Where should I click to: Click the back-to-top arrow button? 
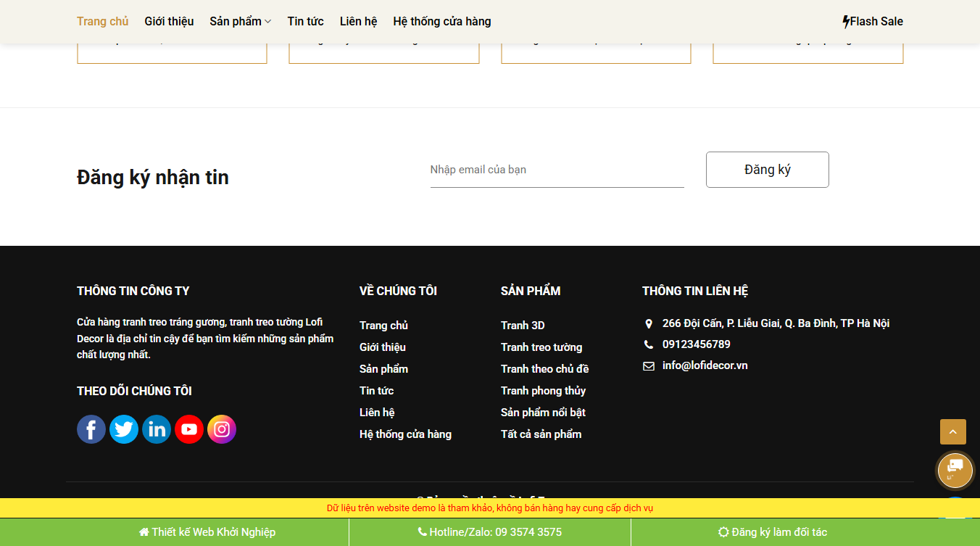pyautogui.click(x=953, y=431)
